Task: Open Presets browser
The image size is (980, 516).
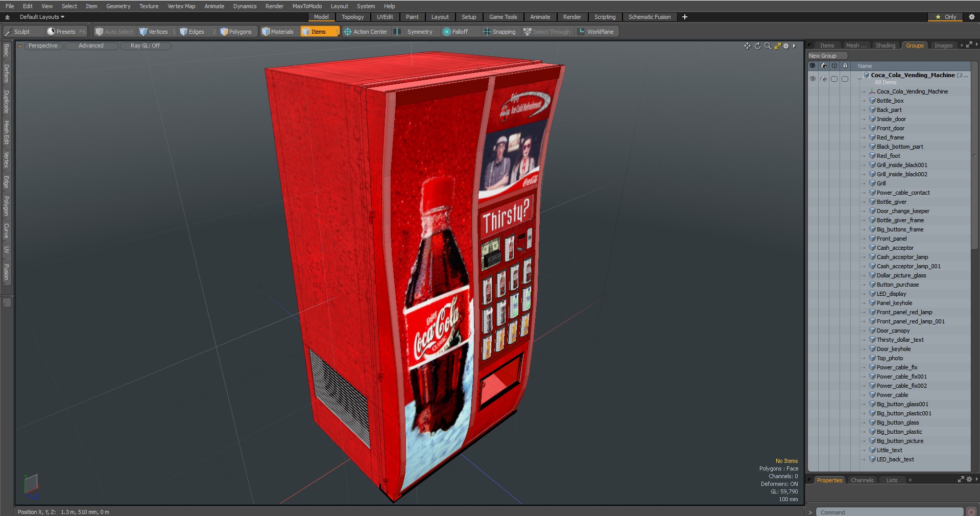Action: pyautogui.click(x=66, y=32)
